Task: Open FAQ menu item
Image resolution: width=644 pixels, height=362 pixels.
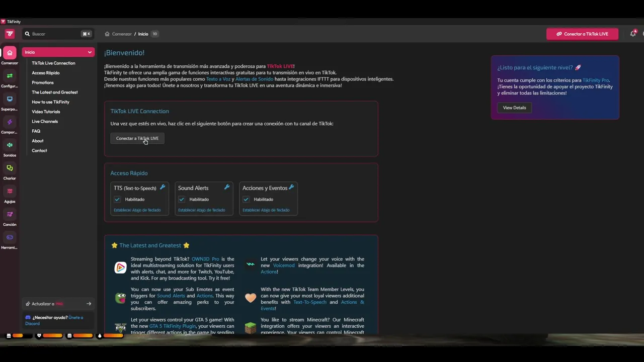Action: click(x=36, y=131)
